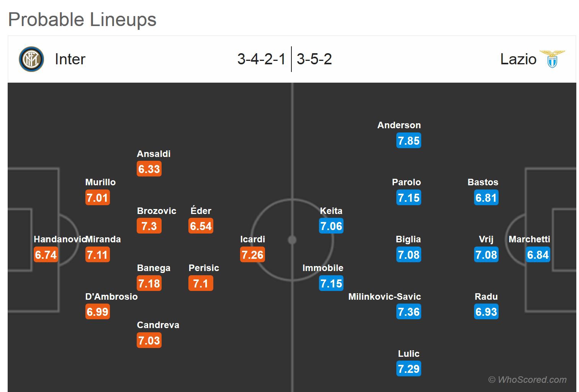Select the Candreva player name
The height and width of the screenshot is (392, 579).
tap(158, 325)
